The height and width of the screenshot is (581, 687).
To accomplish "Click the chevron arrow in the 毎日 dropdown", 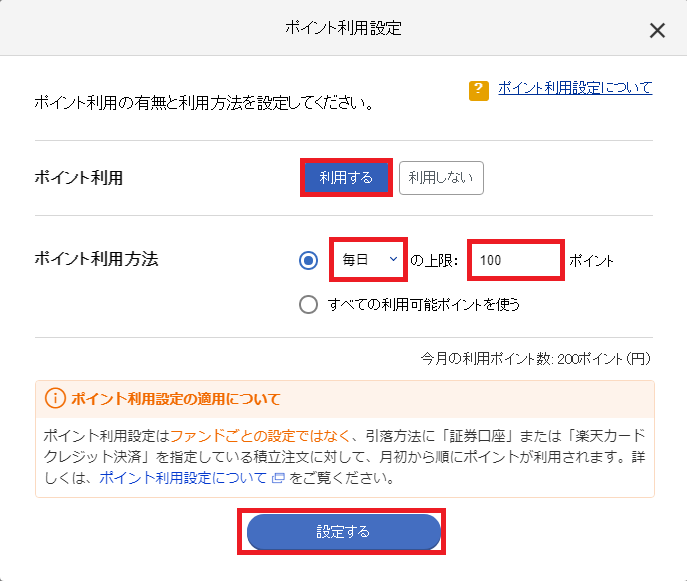I will coord(393,259).
